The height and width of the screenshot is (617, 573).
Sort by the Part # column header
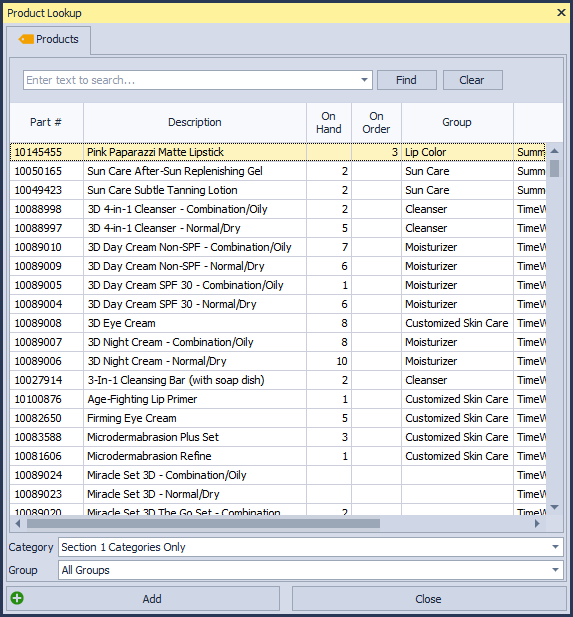46,122
